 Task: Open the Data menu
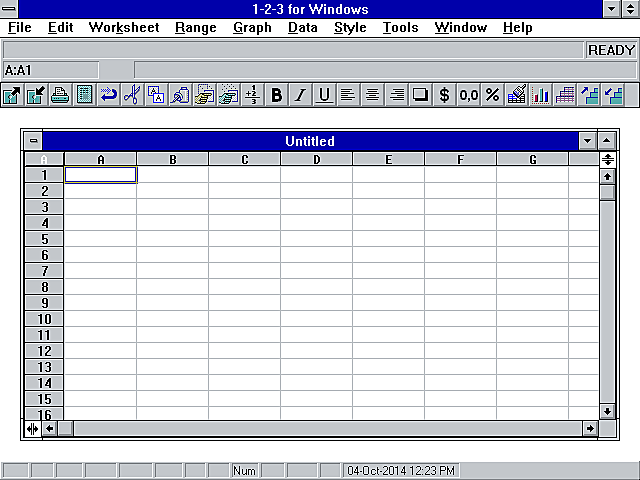[x=302, y=27]
